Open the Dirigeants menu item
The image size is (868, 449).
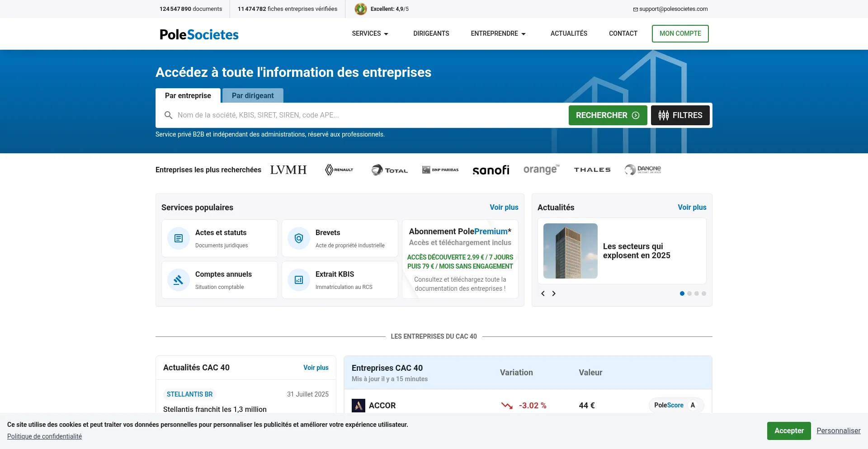click(x=431, y=33)
